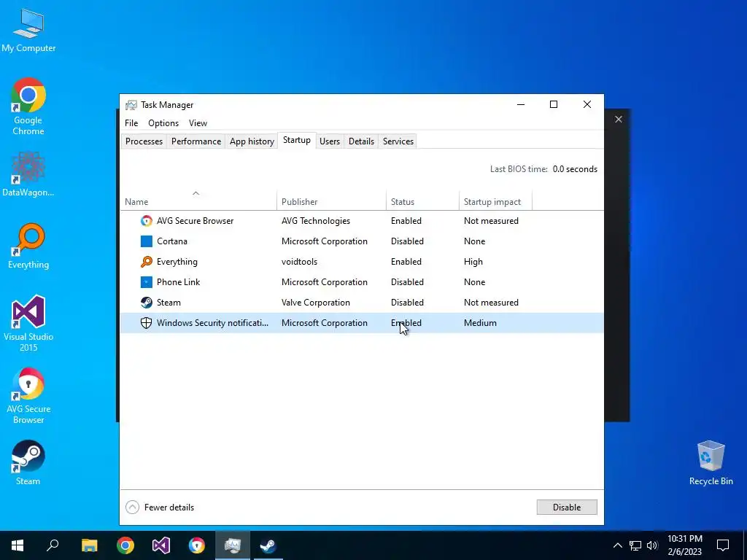Show hidden system tray icons
747x560 pixels.
pyautogui.click(x=617, y=545)
